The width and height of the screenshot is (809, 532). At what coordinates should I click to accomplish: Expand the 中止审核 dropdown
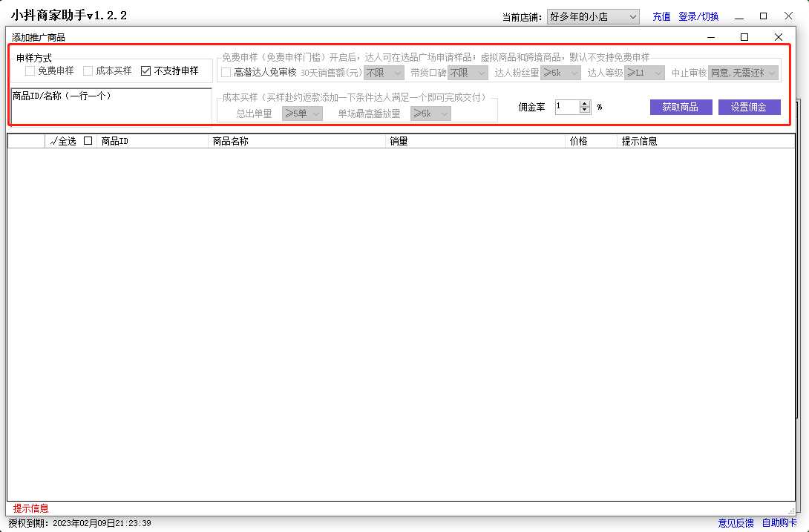(743, 73)
